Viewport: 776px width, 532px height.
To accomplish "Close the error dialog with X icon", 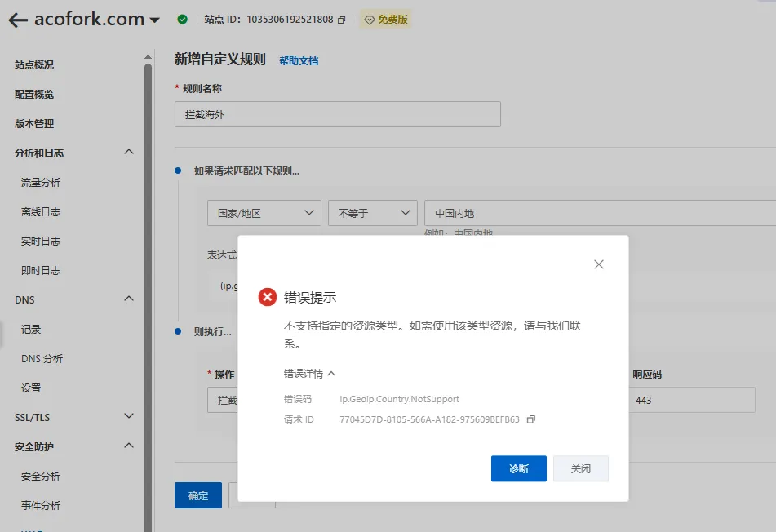I will coord(599,264).
